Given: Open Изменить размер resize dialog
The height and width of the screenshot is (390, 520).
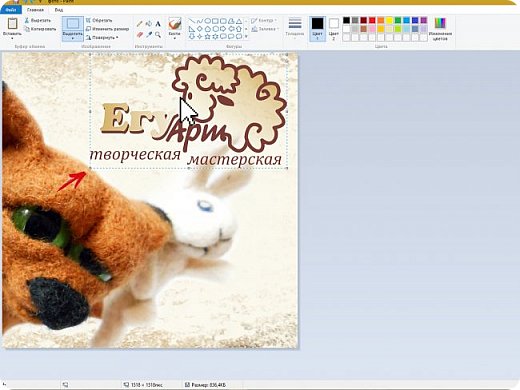Looking at the screenshot, I should click(x=107, y=29).
